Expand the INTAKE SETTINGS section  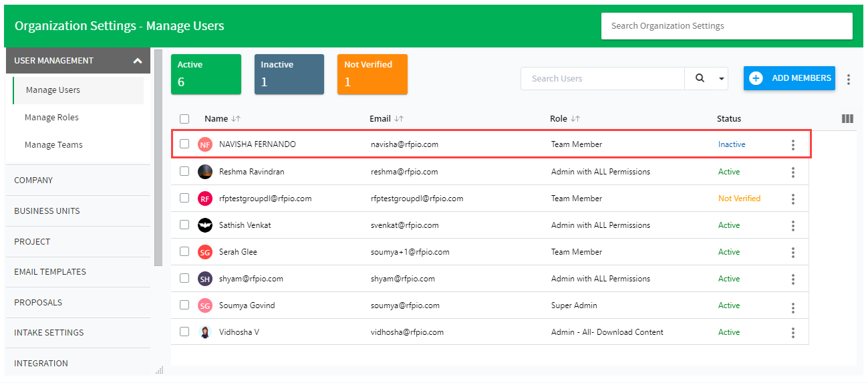(78, 333)
